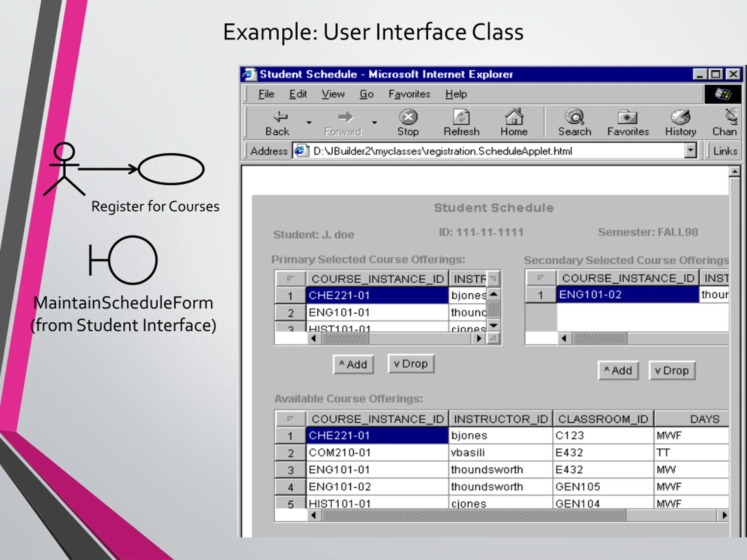Click the Links toolbar label
The width and height of the screenshot is (747, 560).
tap(725, 151)
